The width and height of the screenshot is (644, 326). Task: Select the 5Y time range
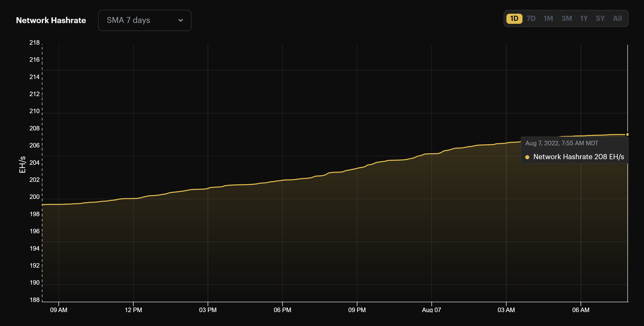coord(600,19)
